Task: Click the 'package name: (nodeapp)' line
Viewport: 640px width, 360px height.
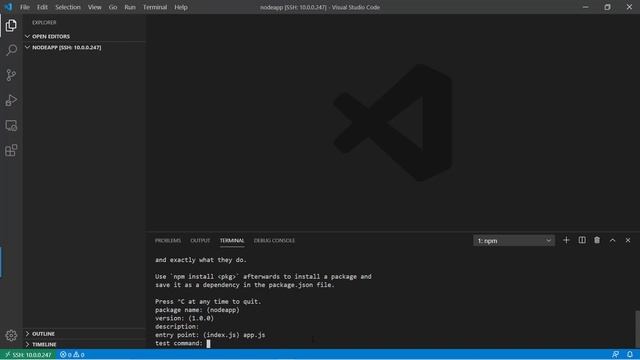Action: coord(197,310)
